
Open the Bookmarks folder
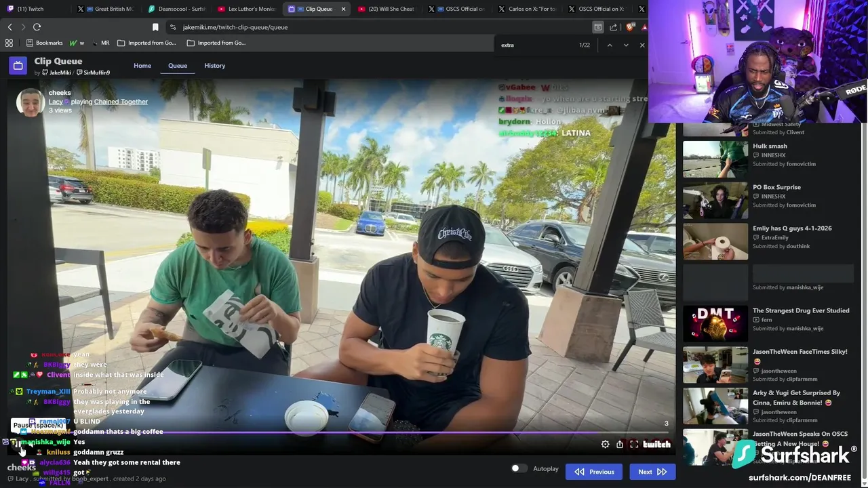tap(44, 43)
